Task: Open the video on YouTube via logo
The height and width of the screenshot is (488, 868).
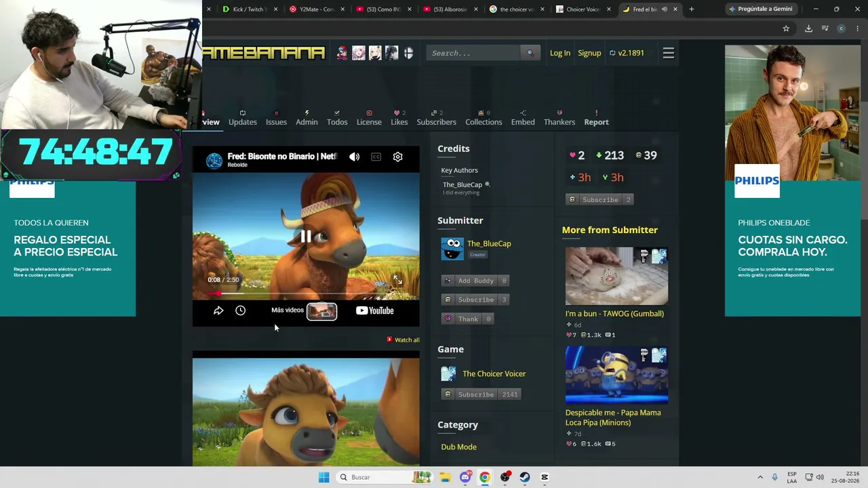Action: pyautogui.click(x=374, y=310)
